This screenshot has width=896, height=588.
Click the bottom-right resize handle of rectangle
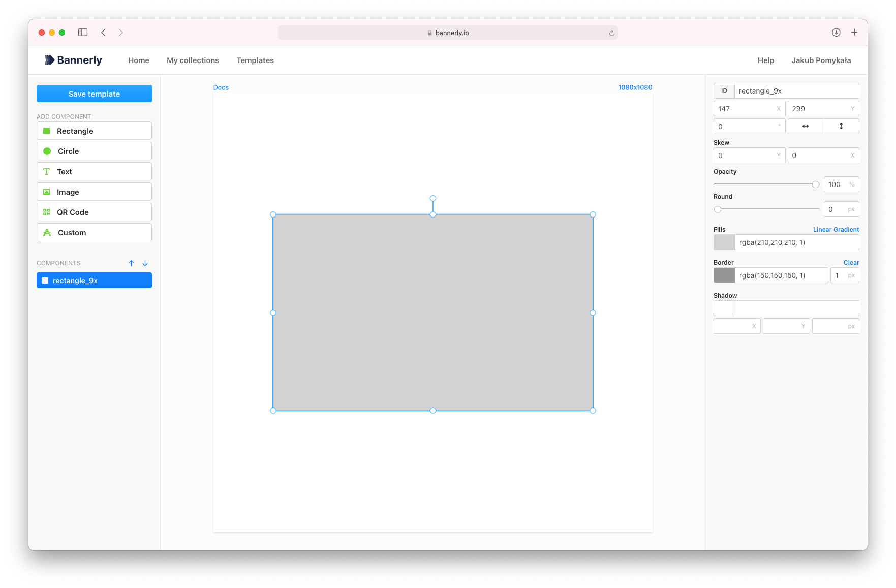[x=593, y=411]
